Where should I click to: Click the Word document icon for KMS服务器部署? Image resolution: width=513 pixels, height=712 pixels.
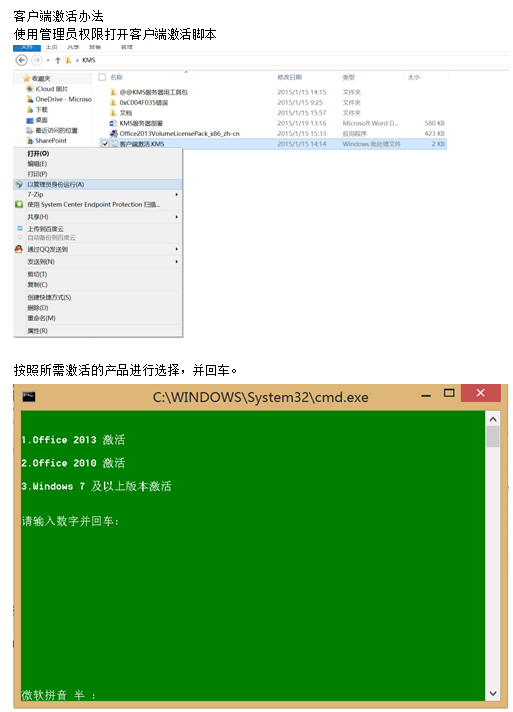tap(113, 123)
